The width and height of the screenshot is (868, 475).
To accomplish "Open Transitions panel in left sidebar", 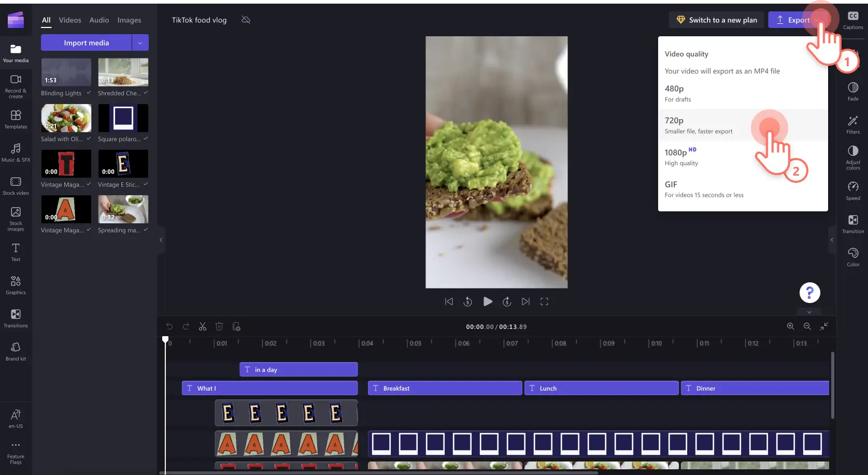I will pos(16,318).
